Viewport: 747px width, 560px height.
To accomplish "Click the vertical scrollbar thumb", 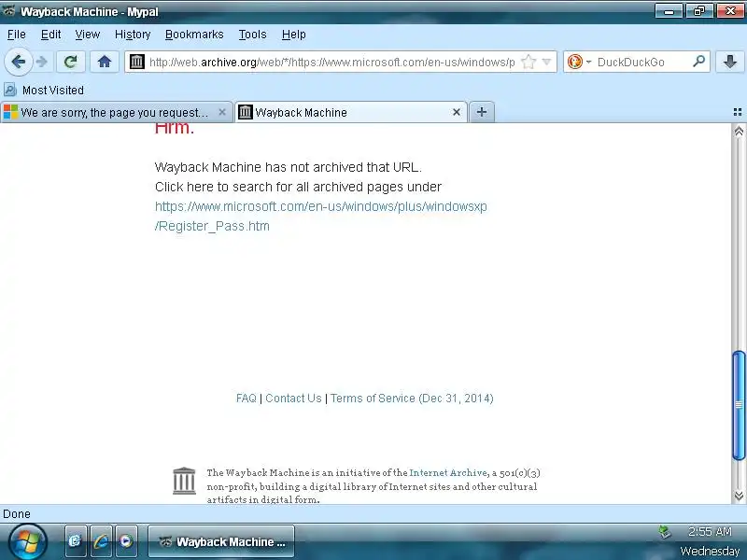I will (x=739, y=405).
